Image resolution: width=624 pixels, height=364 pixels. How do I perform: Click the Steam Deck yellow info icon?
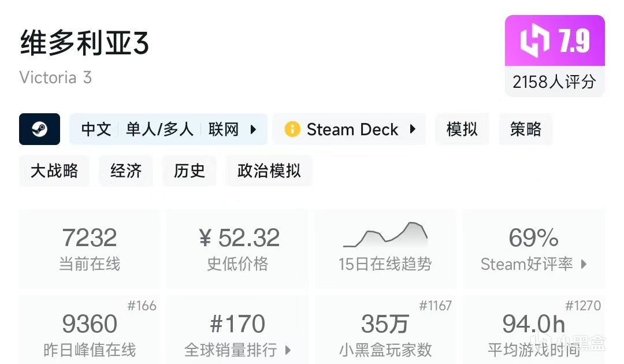[292, 129]
